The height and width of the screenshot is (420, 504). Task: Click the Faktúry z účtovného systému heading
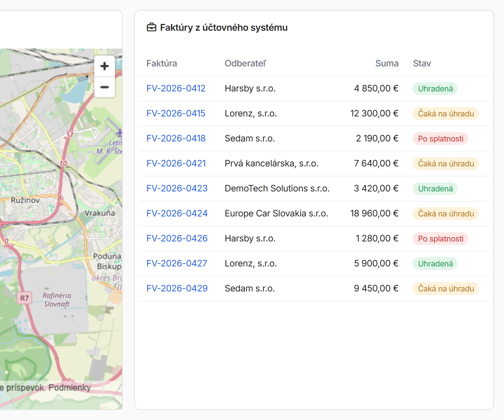pos(224,27)
